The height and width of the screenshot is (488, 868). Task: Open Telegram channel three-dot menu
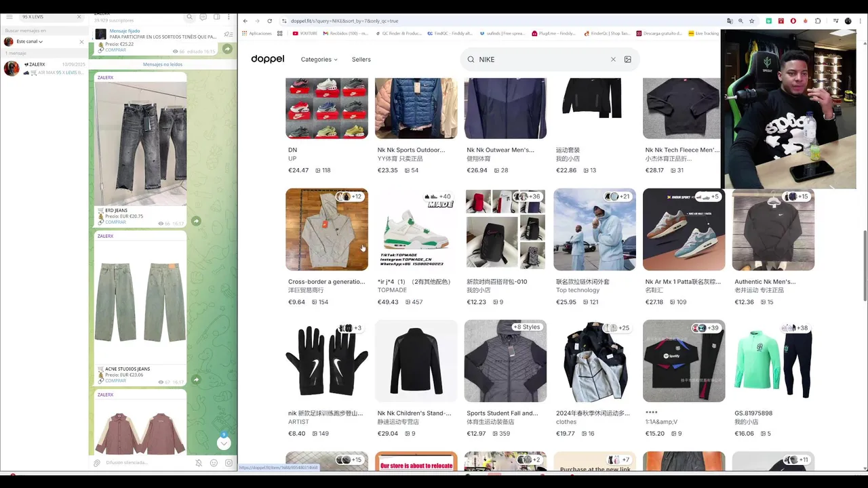[x=229, y=17]
